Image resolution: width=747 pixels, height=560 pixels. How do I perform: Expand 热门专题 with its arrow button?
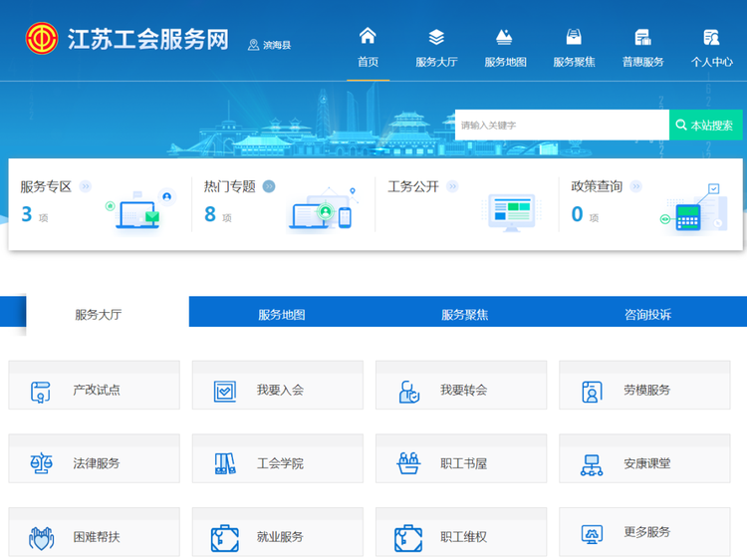coord(269,186)
